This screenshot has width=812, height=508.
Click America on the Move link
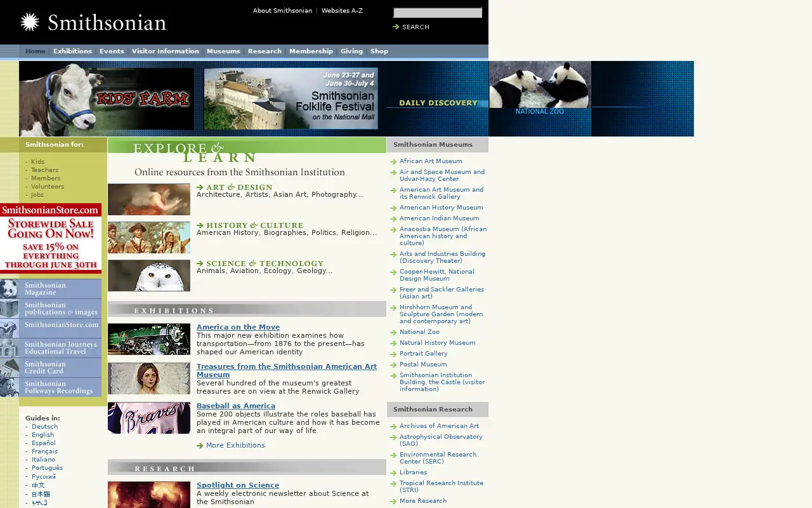coord(238,328)
